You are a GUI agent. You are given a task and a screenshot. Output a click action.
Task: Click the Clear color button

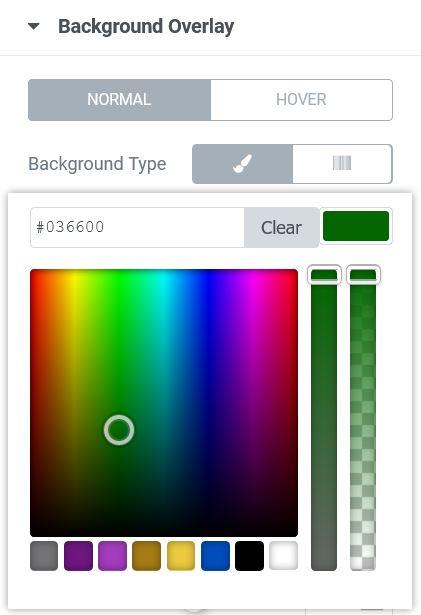[x=281, y=227]
